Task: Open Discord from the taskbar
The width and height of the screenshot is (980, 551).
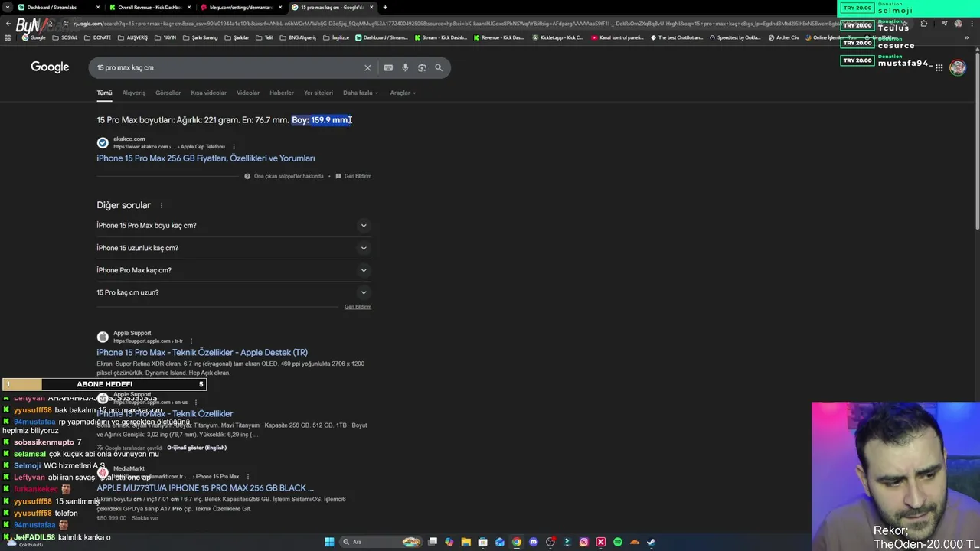Action: coord(534,542)
